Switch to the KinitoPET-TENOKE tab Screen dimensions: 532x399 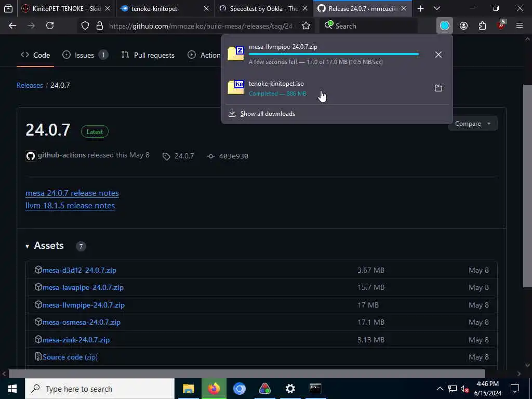pyautogui.click(x=66, y=8)
